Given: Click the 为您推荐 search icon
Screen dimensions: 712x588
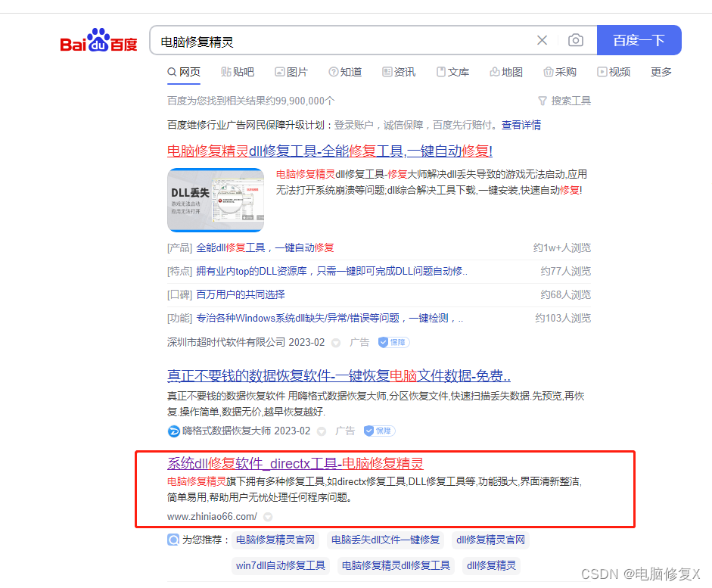Looking at the screenshot, I should point(173,540).
